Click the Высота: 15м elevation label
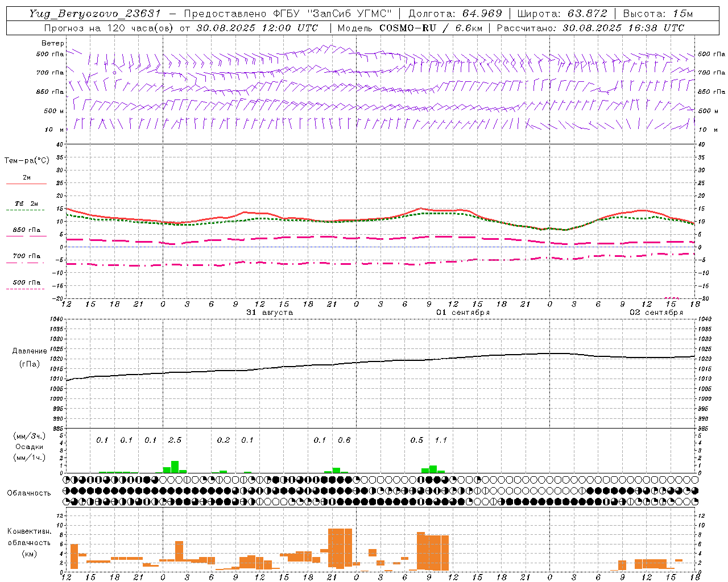Screen dimensions: 728x582 [658, 14]
